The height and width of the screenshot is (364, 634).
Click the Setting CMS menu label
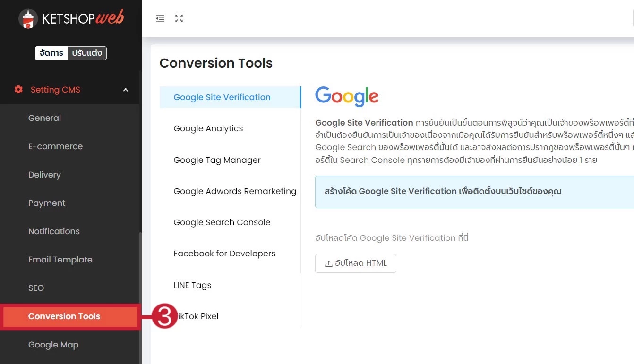[x=55, y=90]
